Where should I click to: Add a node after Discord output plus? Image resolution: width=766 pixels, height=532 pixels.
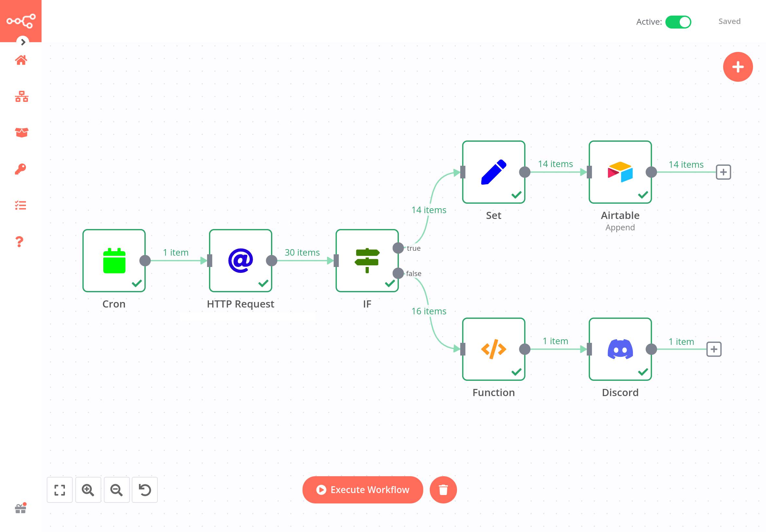[x=713, y=349]
